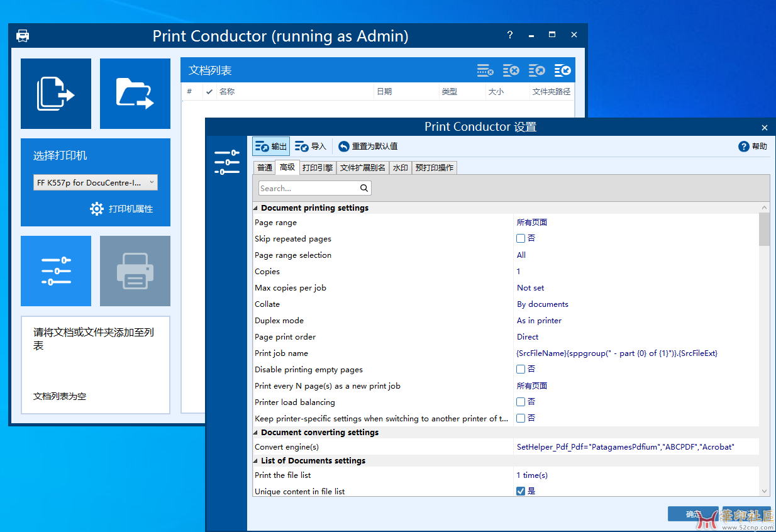Click the 类型 column header
The width and height of the screenshot is (776, 532).
[x=462, y=91]
